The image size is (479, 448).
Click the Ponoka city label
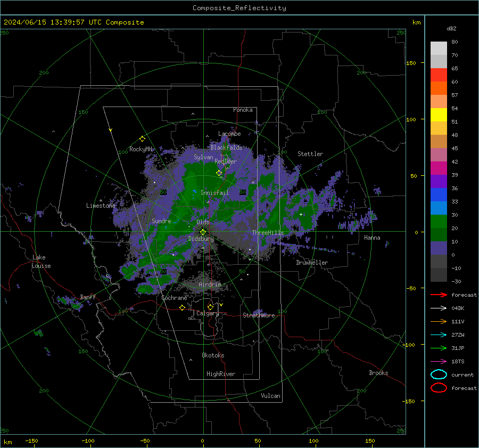point(243,110)
